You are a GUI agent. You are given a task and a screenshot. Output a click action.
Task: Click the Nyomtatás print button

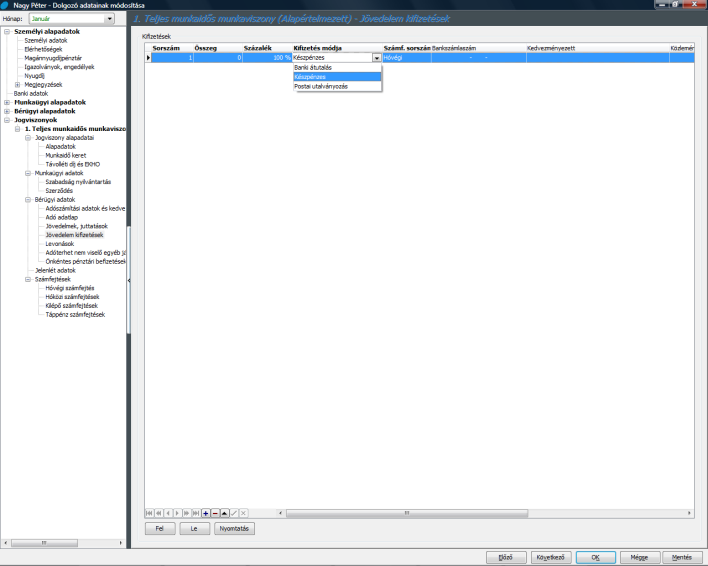point(234,529)
